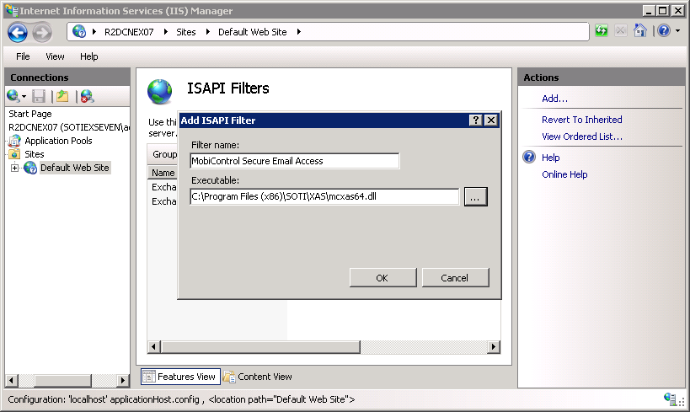690x412 pixels.
Task: Open the View menu
Action: (55, 57)
